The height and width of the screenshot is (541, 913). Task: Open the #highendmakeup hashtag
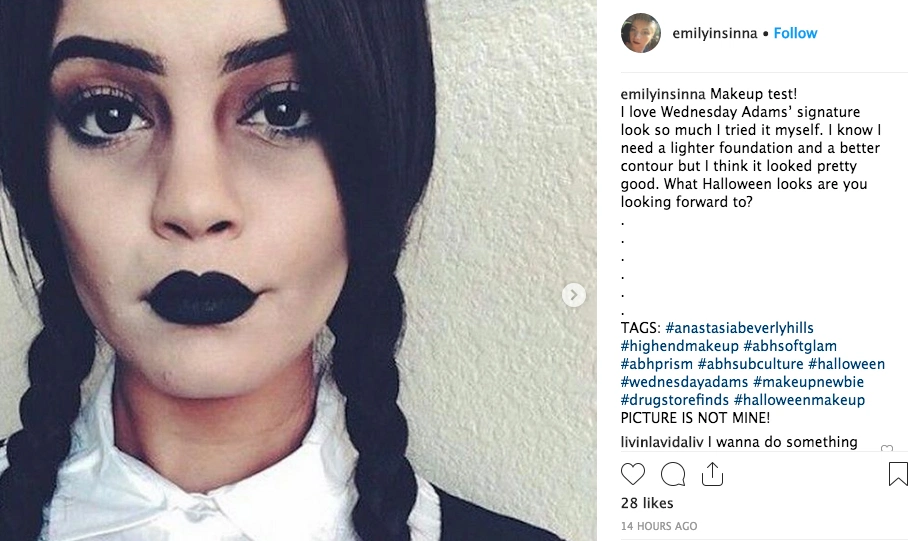680,346
